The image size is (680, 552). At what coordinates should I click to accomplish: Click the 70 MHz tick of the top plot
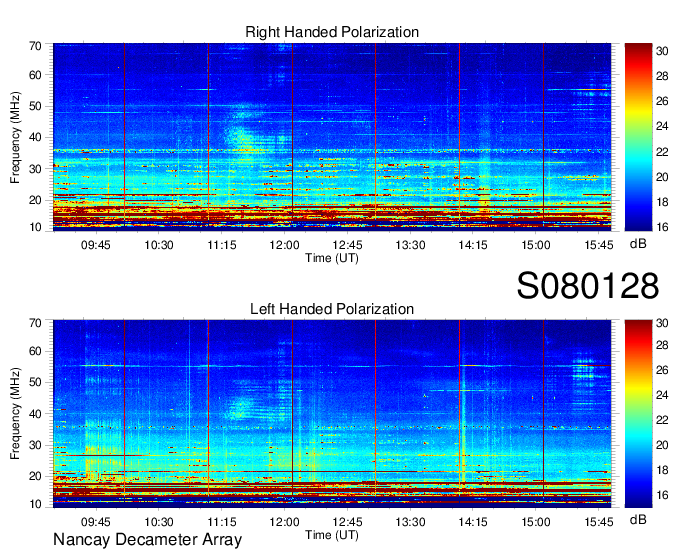pyautogui.click(x=35, y=46)
